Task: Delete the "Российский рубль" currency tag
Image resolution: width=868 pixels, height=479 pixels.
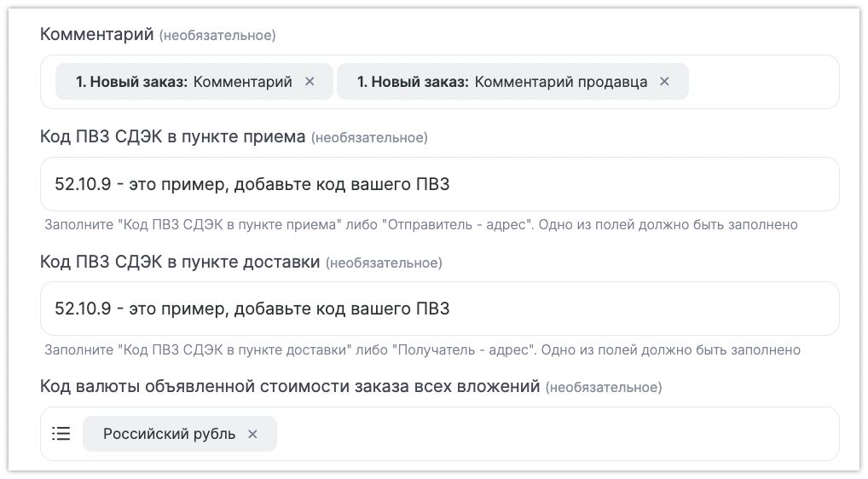Action: 252,434
